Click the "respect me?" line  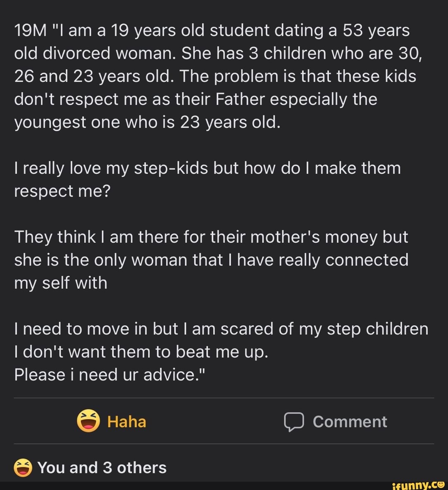click(62, 191)
